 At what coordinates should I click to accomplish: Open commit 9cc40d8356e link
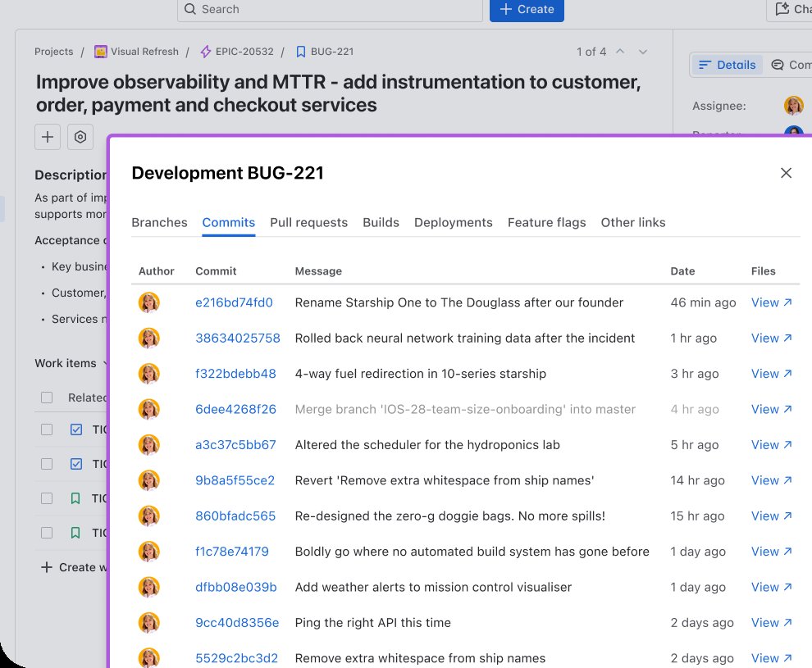click(x=237, y=623)
